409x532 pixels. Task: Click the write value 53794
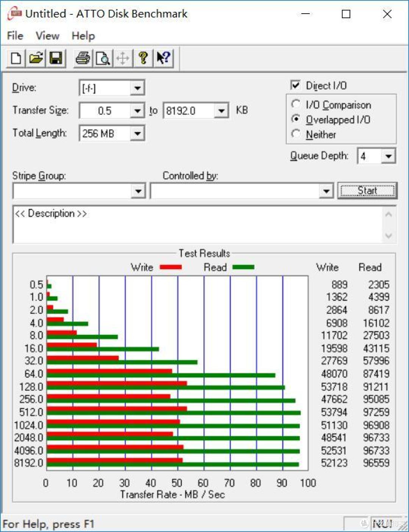tap(334, 412)
